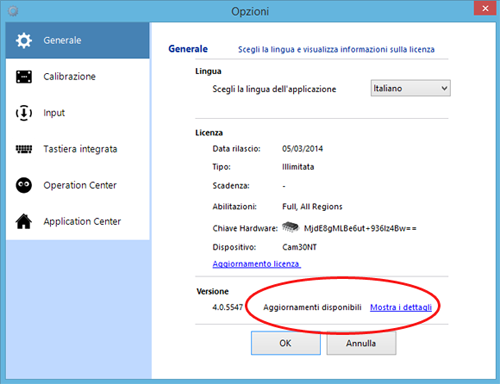Open Tastiera integrata settings

[x=77, y=149]
